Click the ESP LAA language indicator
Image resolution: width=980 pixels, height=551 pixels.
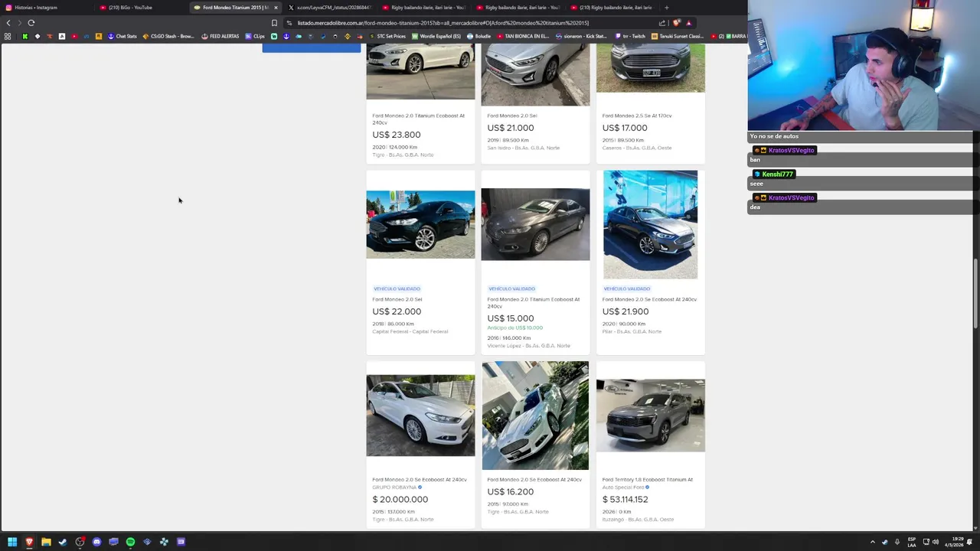912,542
